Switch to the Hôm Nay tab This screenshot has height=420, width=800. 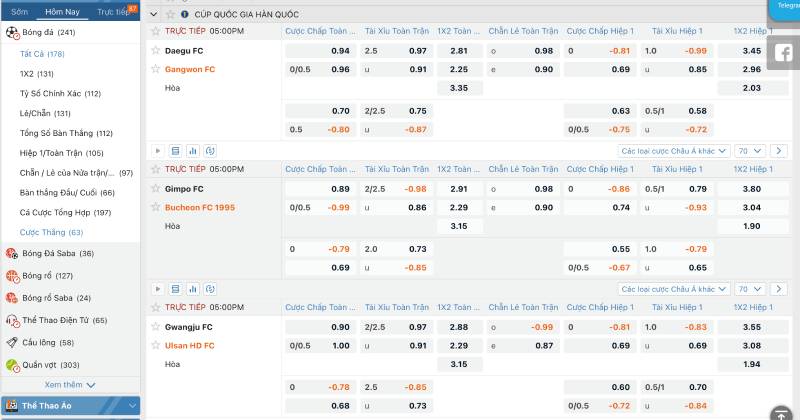(62, 11)
